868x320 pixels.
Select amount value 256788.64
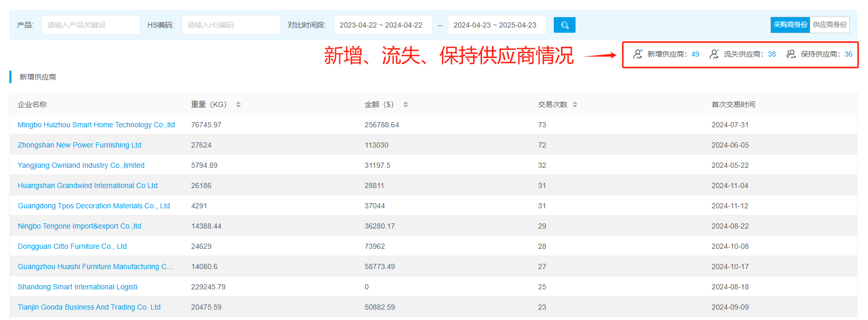pyautogui.click(x=382, y=125)
